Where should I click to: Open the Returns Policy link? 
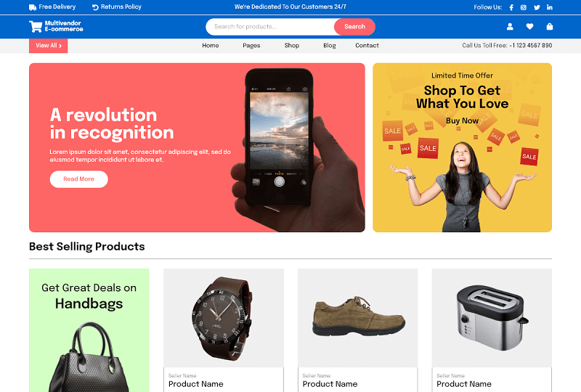[x=117, y=7]
